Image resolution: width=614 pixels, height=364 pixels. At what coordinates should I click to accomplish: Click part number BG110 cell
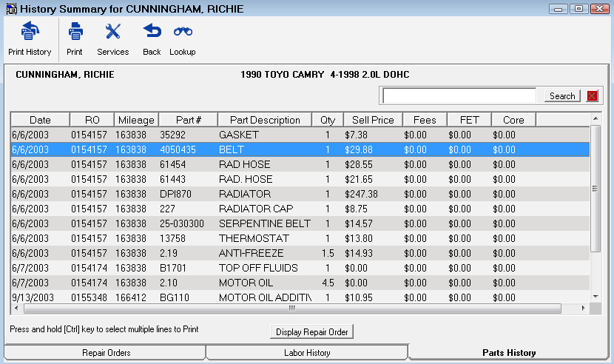pyautogui.click(x=175, y=297)
